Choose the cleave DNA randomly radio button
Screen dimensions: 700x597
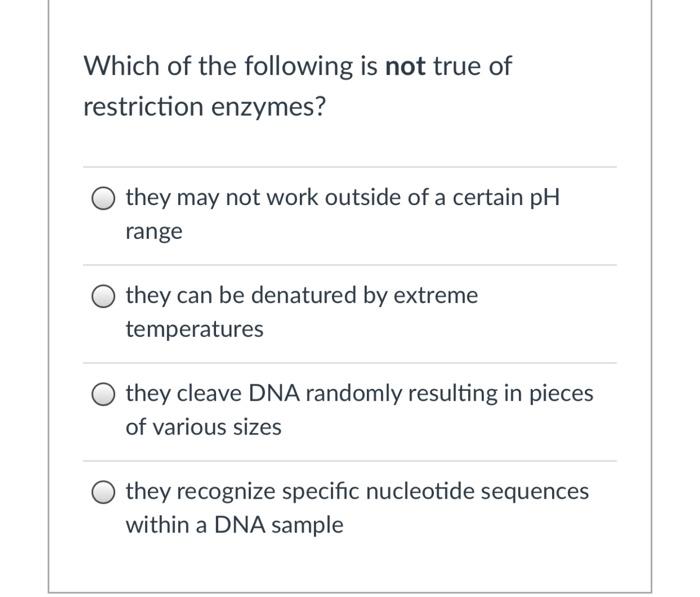pos(103,394)
